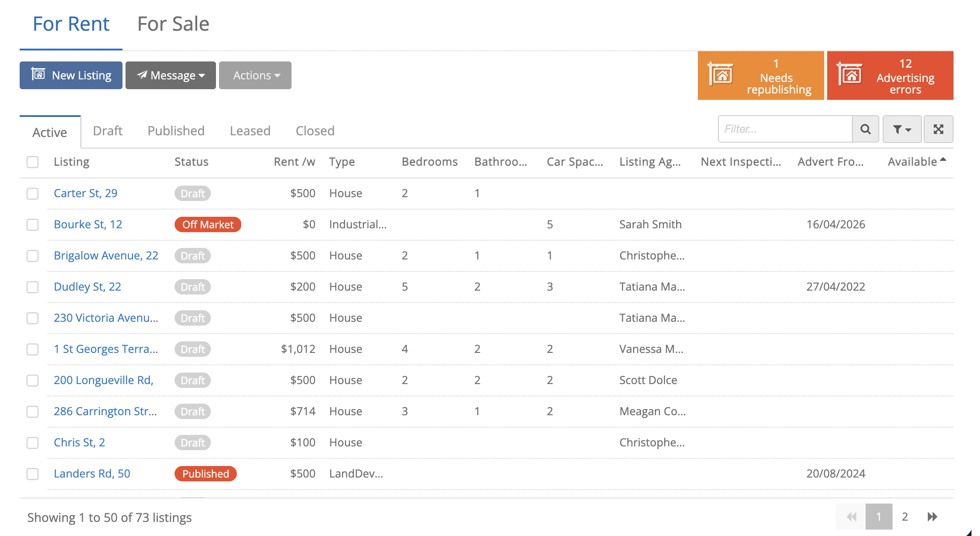Screen dimensions: 980x536
Task: Open the Active listings tab
Action: 50,132
